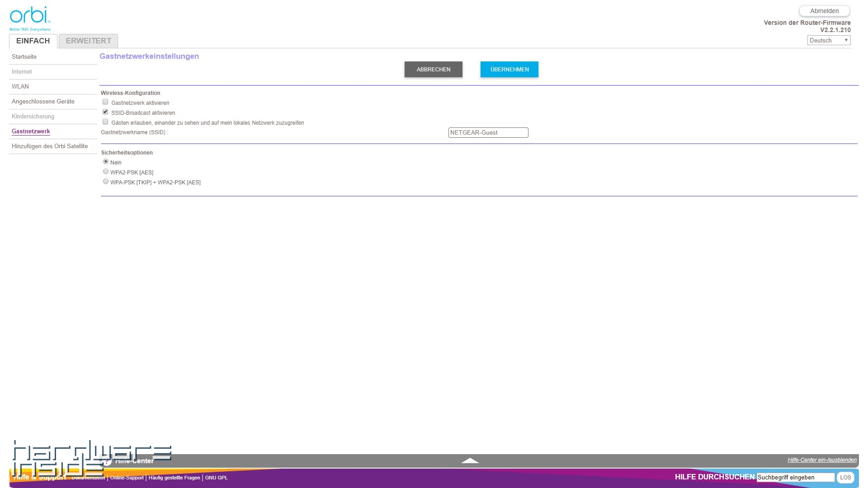Viewport: 868px width, 488px height.
Task: Click the ÜBERNEHMEN button
Action: [509, 70]
